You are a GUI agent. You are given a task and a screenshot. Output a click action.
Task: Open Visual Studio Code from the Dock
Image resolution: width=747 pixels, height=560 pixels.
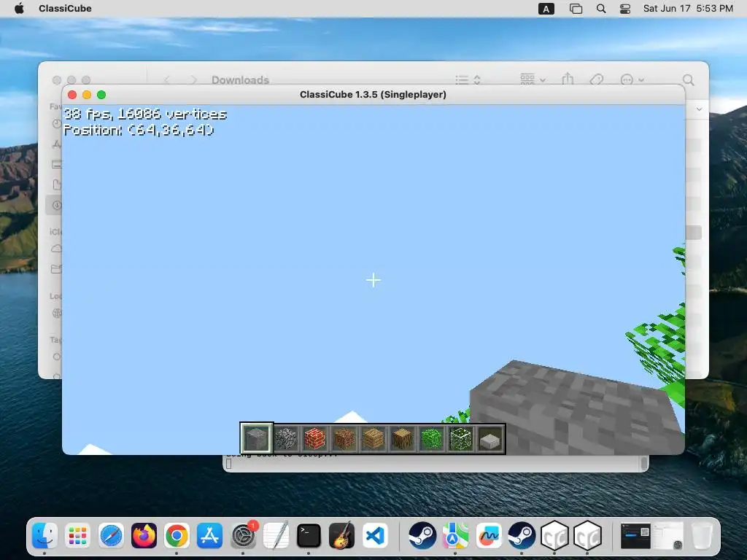click(x=375, y=535)
